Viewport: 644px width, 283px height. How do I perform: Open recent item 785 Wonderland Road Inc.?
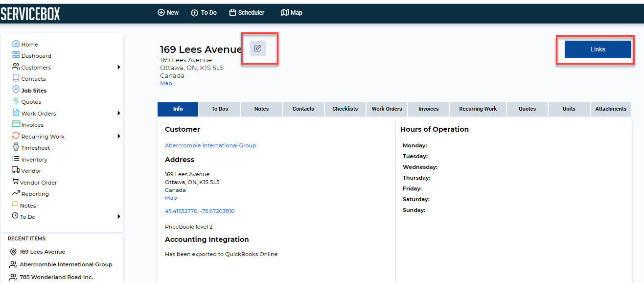point(56,277)
